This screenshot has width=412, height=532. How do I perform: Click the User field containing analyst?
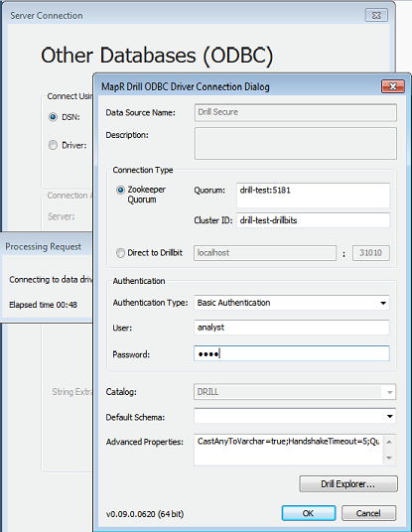pyautogui.click(x=292, y=328)
